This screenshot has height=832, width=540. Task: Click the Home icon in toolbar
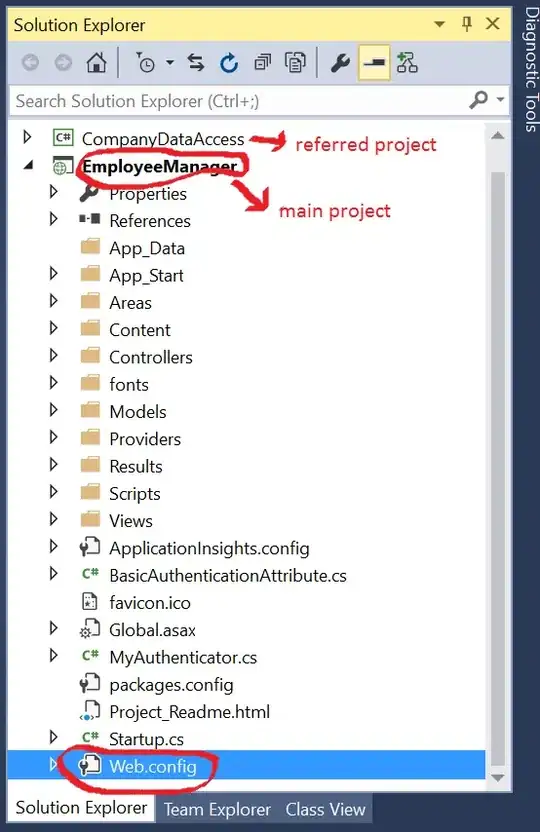96,63
